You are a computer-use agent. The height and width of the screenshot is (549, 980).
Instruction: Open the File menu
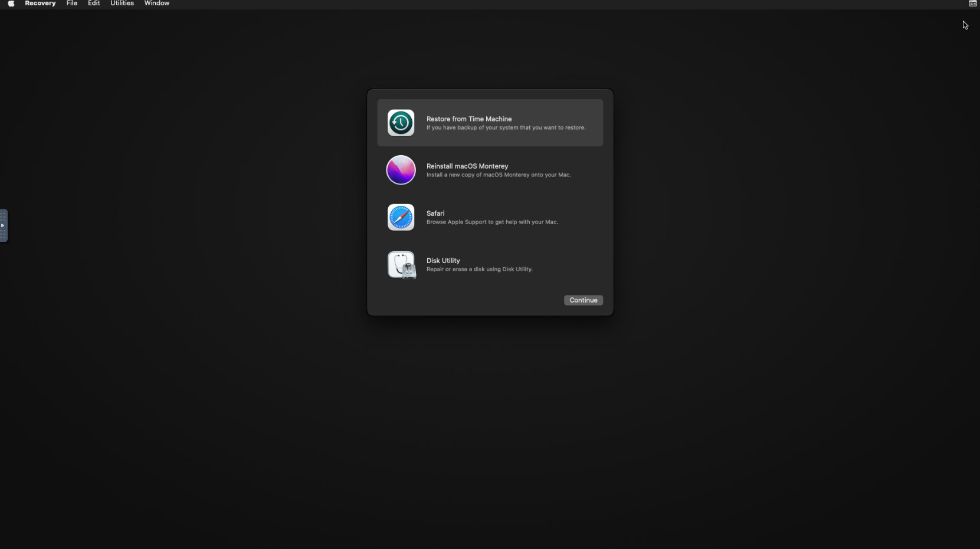coord(72,4)
